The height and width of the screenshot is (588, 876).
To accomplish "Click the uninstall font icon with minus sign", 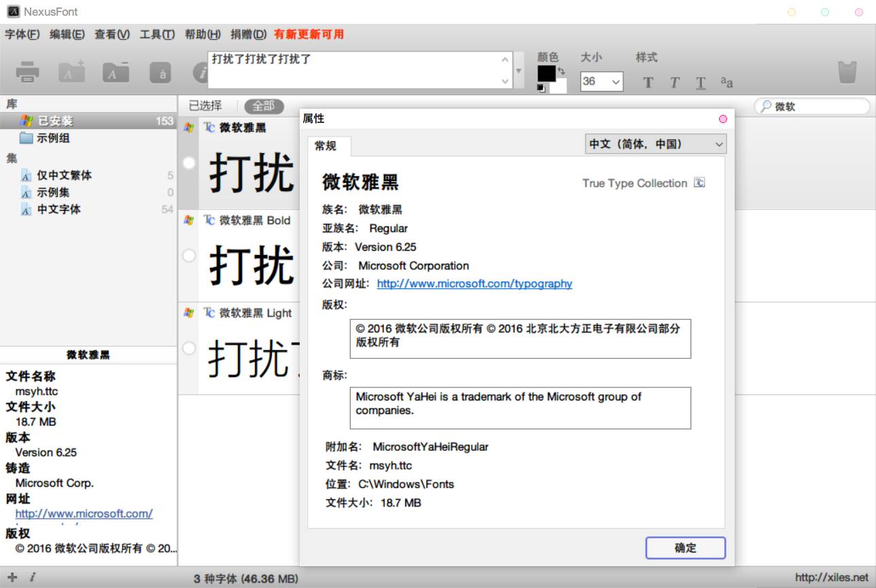I will (x=116, y=72).
